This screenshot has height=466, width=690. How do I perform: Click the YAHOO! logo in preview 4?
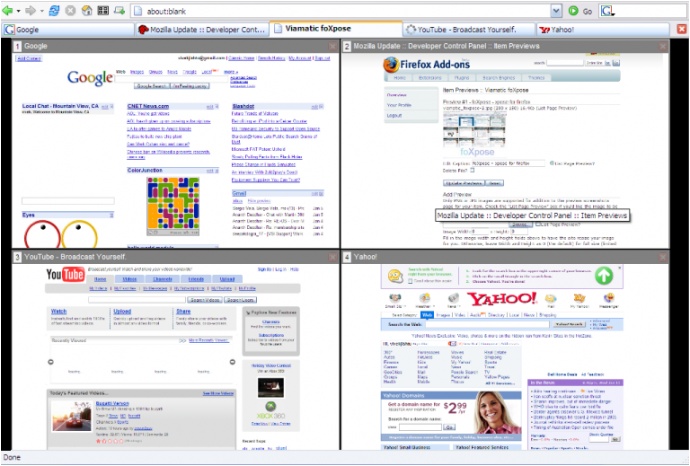[x=502, y=299]
